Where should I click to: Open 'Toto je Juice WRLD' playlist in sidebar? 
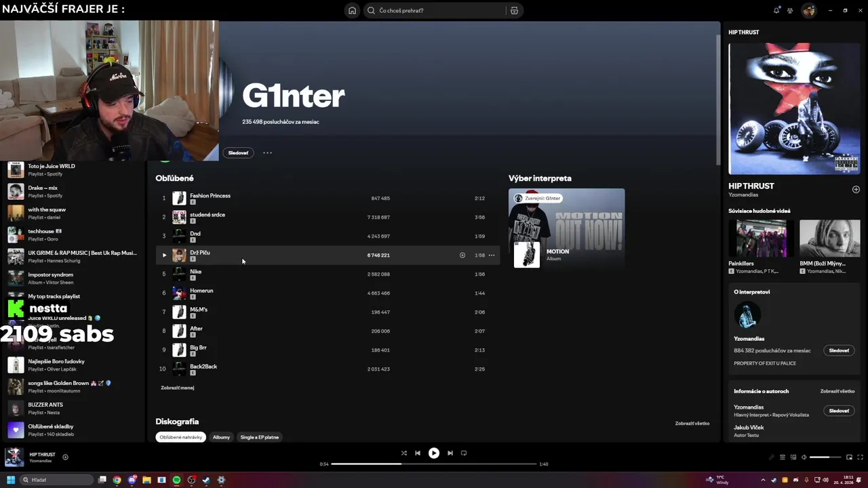(73, 169)
